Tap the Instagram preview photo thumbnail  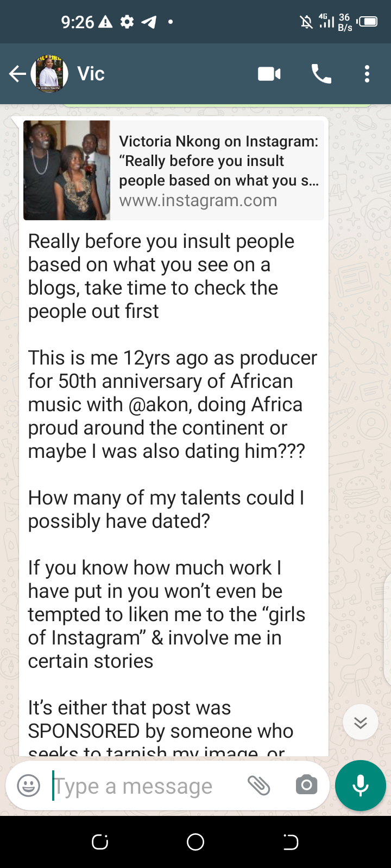coord(67,170)
